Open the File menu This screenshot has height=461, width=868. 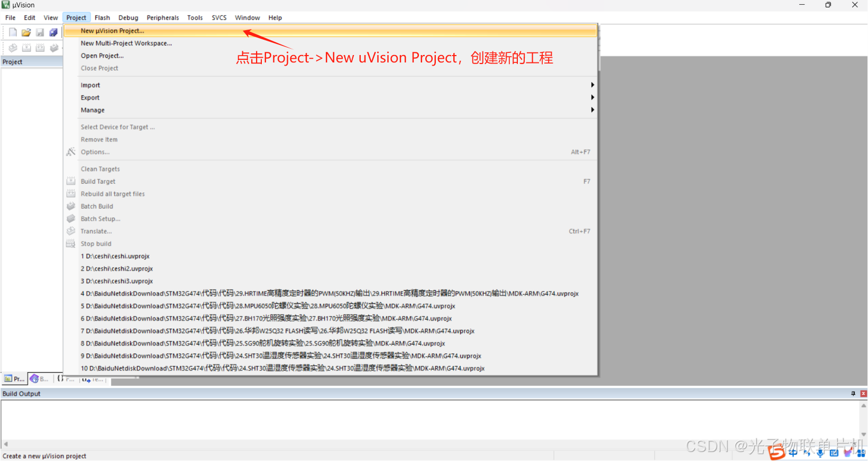pyautogui.click(x=10, y=17)
